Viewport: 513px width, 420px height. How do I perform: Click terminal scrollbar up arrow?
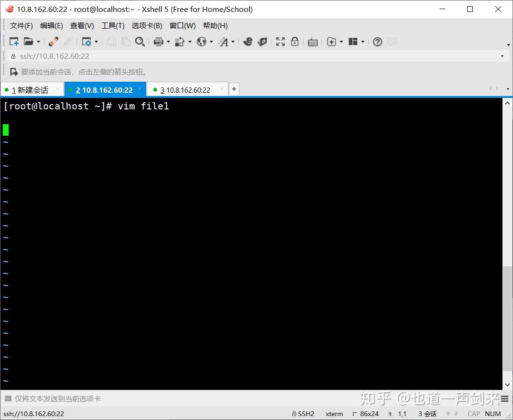tap(507, 103)
